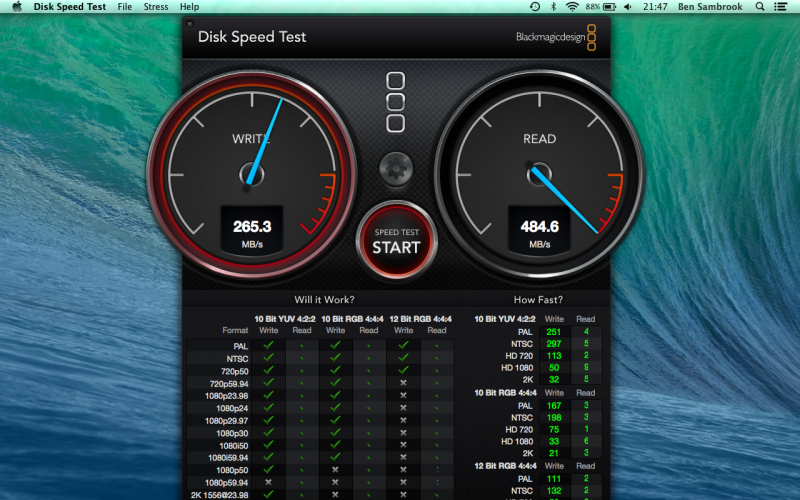
Task: Click the PAL format row label
Action: pos(240,346)
